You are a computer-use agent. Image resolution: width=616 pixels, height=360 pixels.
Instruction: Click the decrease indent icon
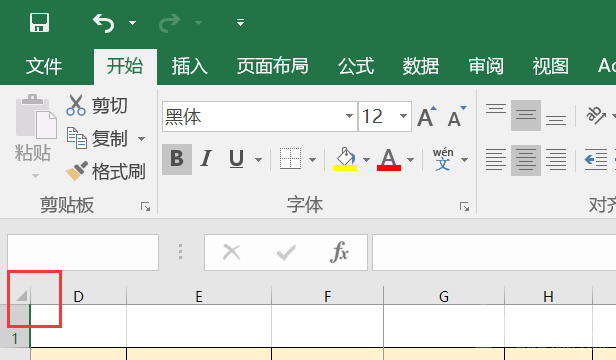(x=596, y=160)
